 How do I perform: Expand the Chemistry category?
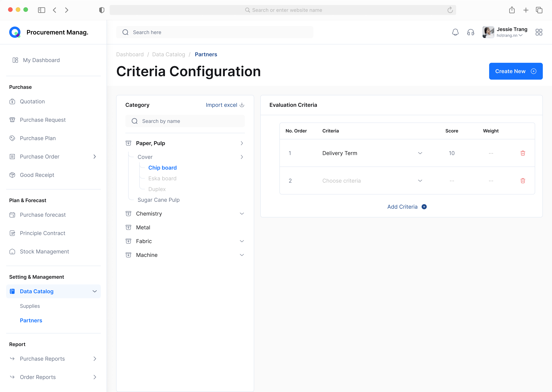pyautogui.click(x=242, y=214)
